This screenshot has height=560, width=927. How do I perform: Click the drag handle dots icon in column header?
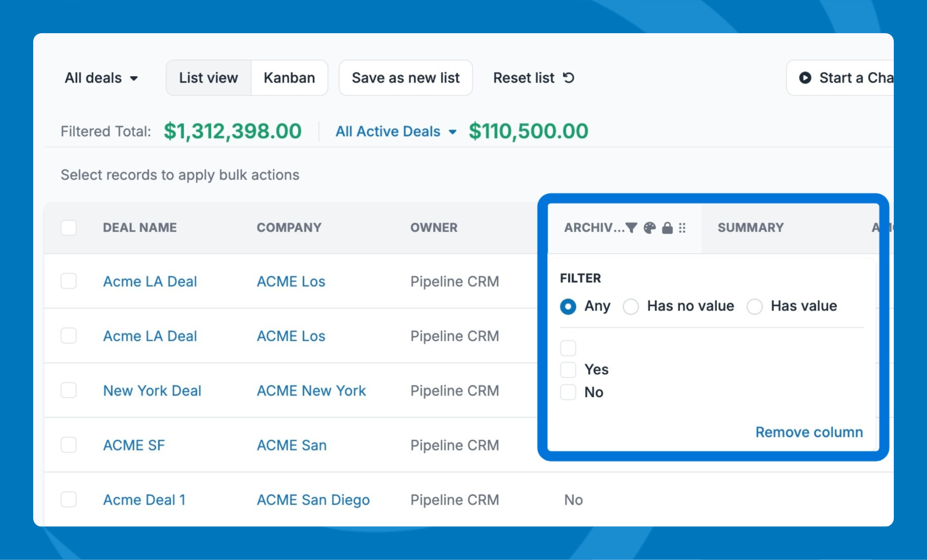[682, 228]
